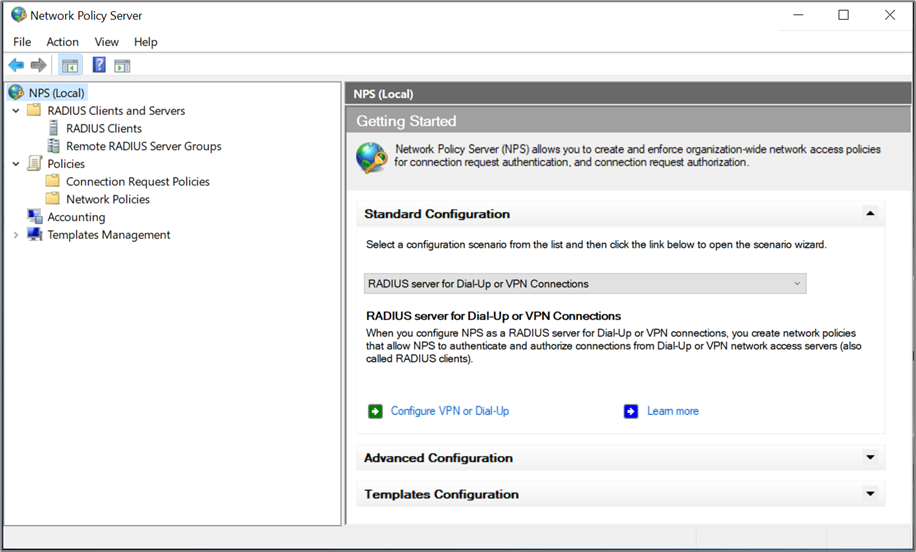The height and width of the screenshot is (552, 916).
Task: Collapse the Policies tree node
Action: coord(16,164)
